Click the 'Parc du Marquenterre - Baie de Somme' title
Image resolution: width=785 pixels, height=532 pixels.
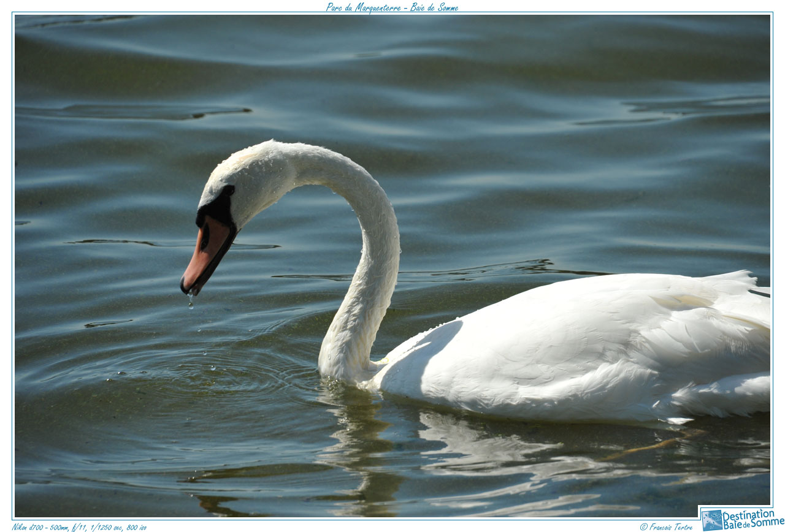[x=392, y=7]
